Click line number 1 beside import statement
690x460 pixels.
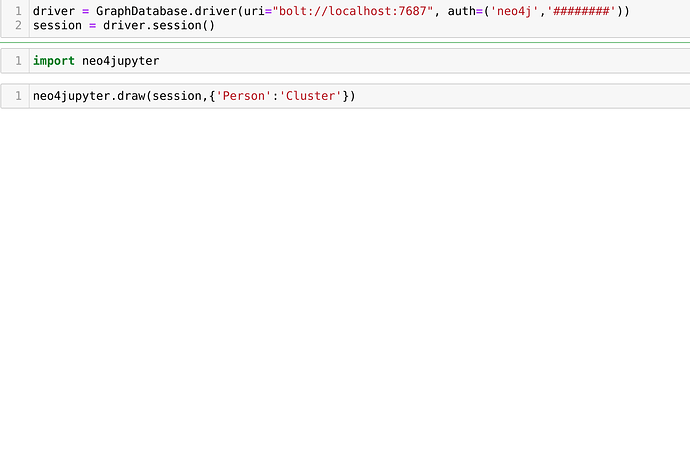point(18,61)
